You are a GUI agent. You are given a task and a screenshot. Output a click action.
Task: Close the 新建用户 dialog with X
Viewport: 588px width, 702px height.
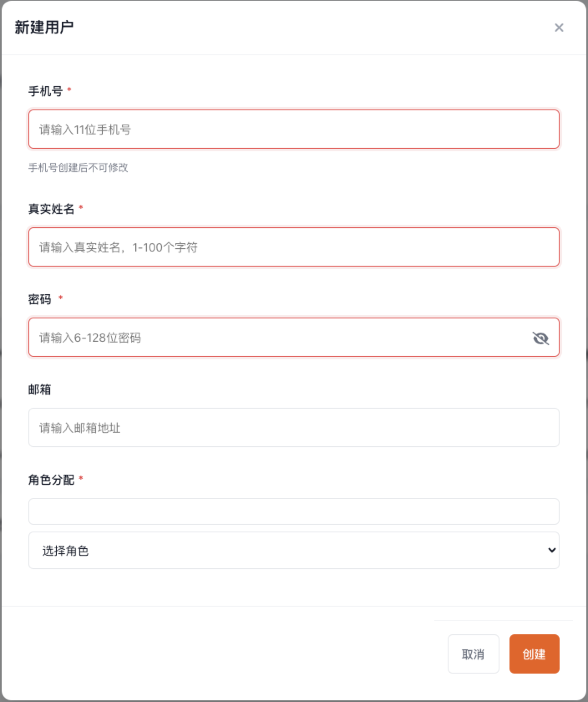tap(559, 28)
